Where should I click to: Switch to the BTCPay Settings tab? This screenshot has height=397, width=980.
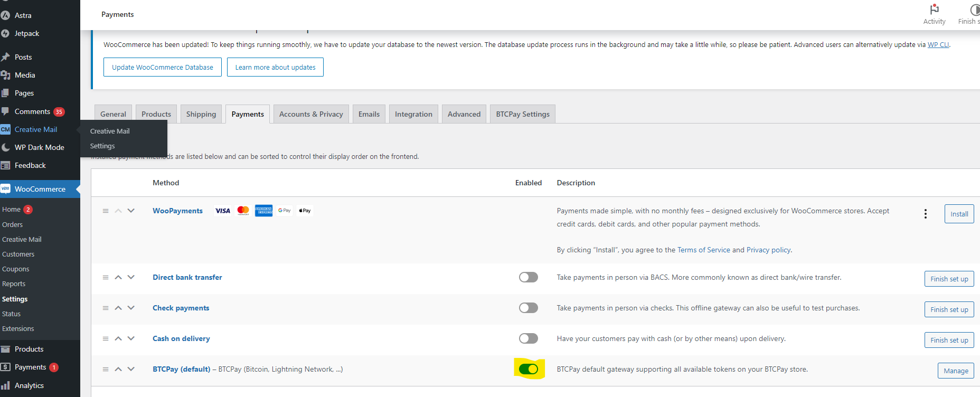[522, 114]
